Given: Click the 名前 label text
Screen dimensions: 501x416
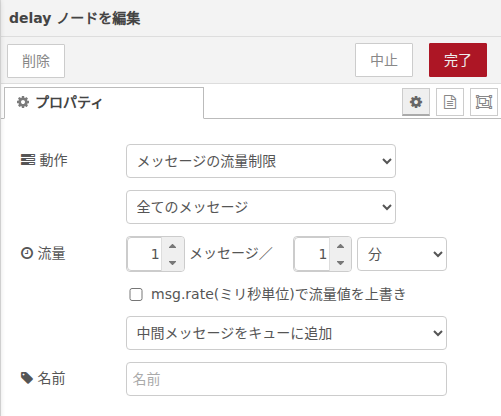Looking at the screenshot, I should click(51, 378).
